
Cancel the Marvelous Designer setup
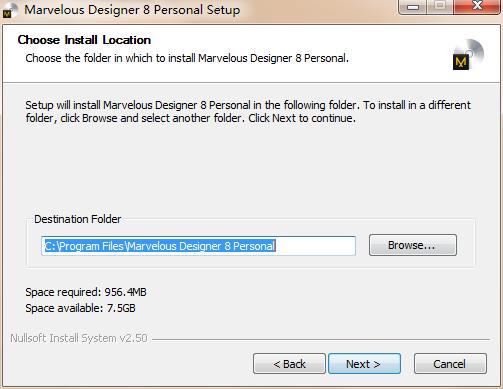click(450, 364)
